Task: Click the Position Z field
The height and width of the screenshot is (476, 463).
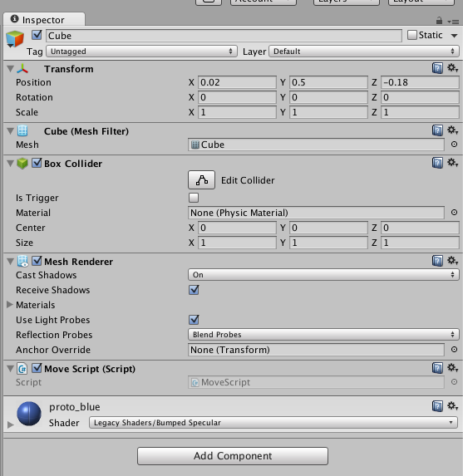Action: (420, 82)
